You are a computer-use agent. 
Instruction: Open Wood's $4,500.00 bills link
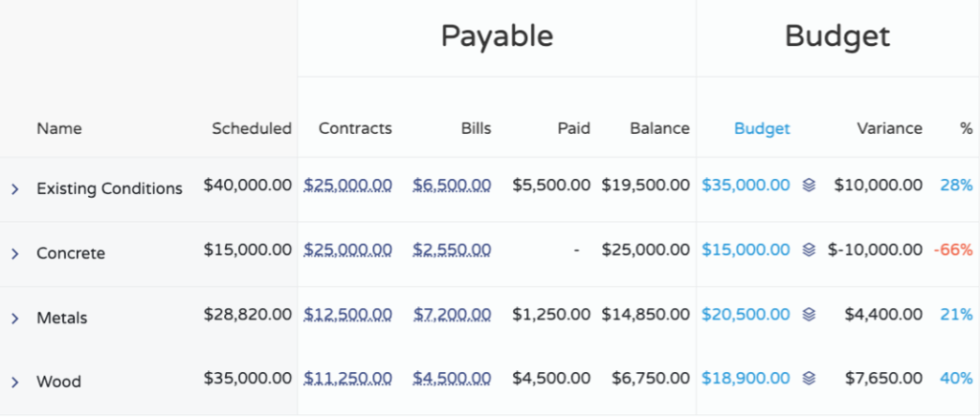[452, 378]
